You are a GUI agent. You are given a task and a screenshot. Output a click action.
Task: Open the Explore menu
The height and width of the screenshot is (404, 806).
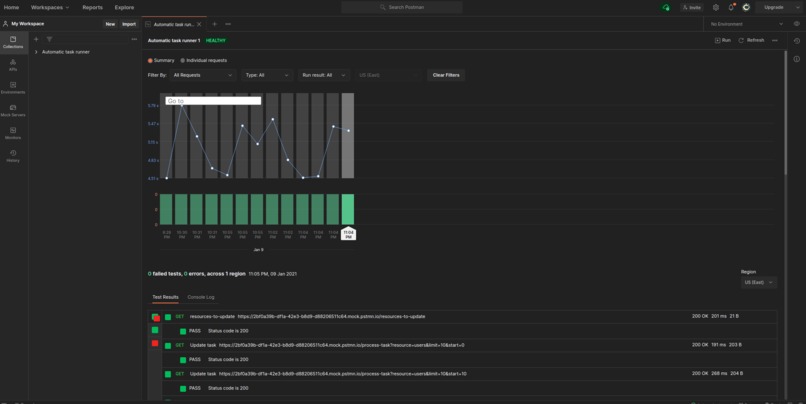124,7
